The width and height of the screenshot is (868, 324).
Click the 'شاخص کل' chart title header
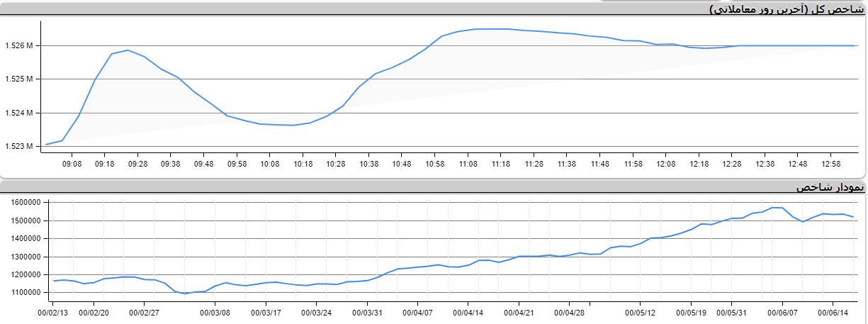pos(787,9)
